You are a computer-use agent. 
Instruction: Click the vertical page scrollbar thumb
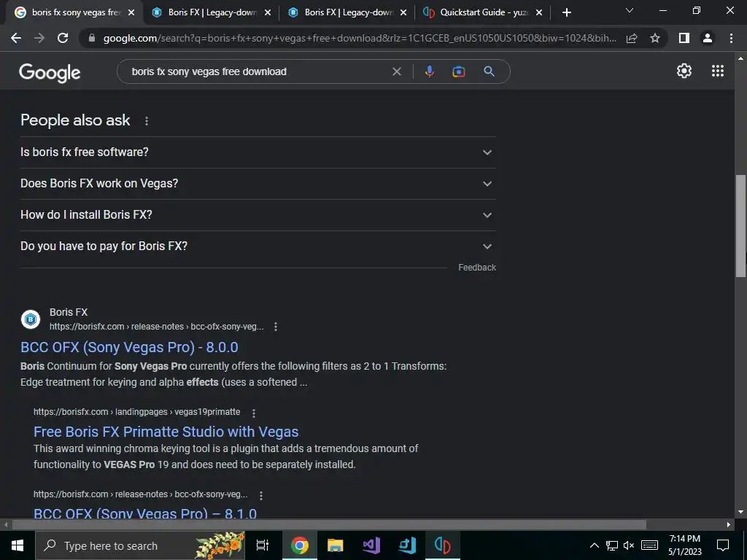click(740, 226)
